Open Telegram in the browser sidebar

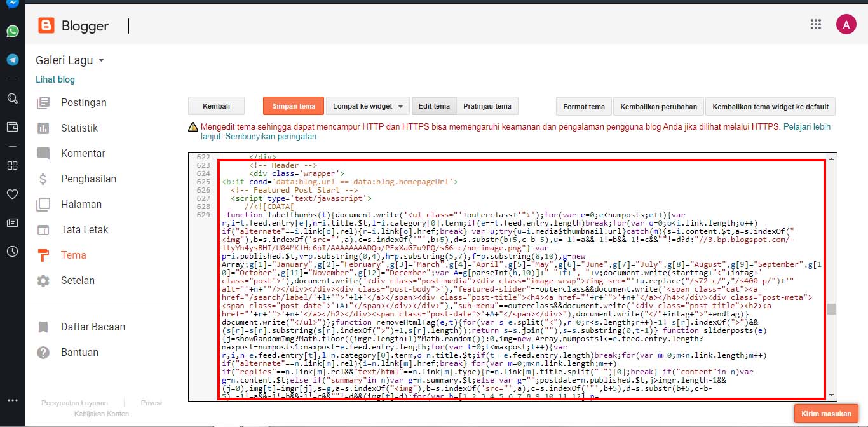pyautogui.click(x=13, y=59)
